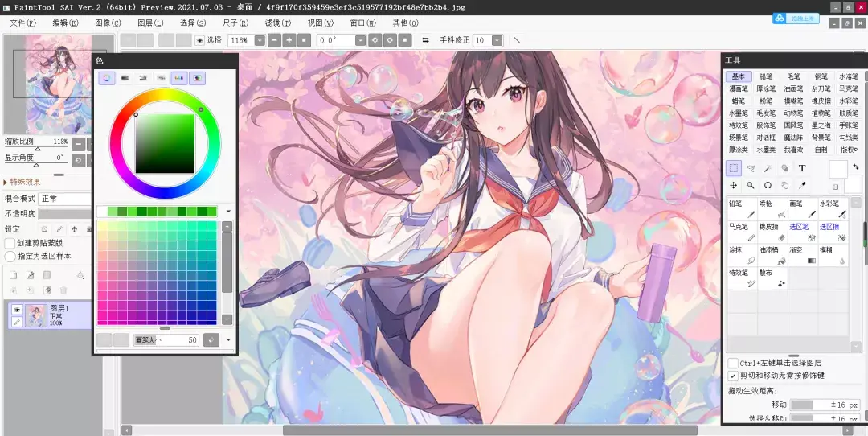The width and height of the screenshot is (868, 436).
Task: Click the eraser icon beside brush size
Action: (211, 340)
